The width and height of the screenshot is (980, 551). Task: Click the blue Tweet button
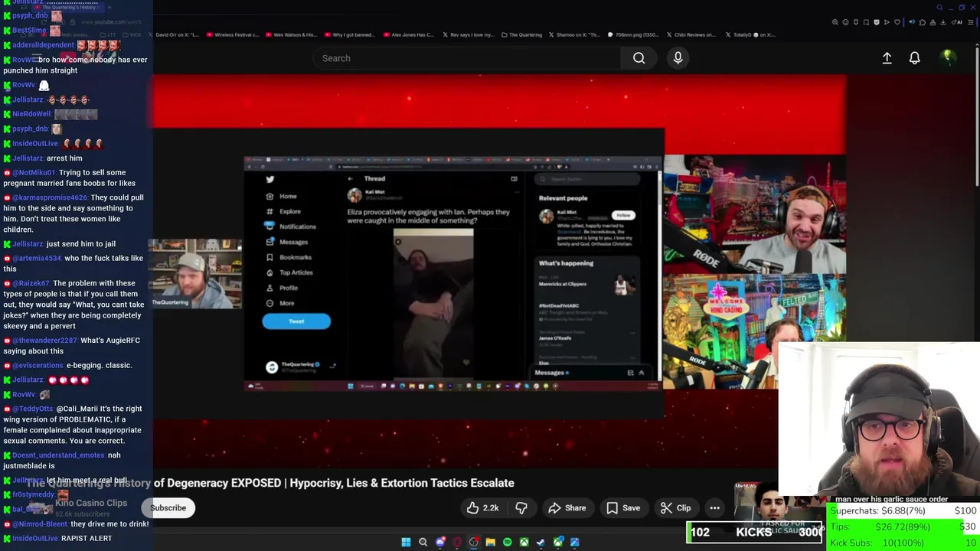coord(296,321)
